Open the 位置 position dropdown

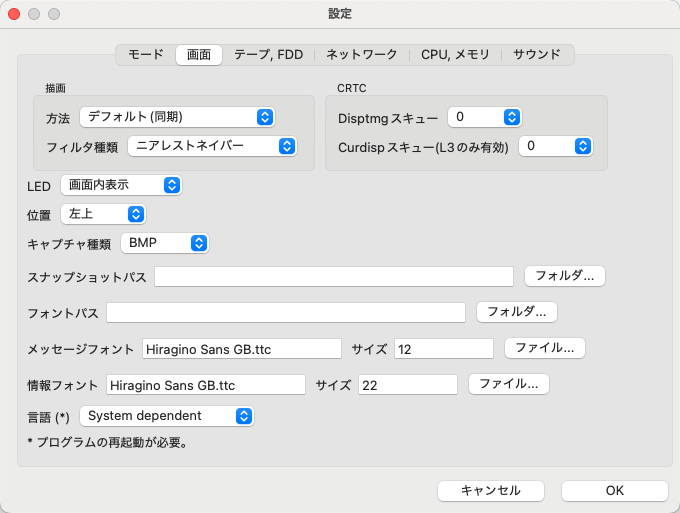click(103, 214)
